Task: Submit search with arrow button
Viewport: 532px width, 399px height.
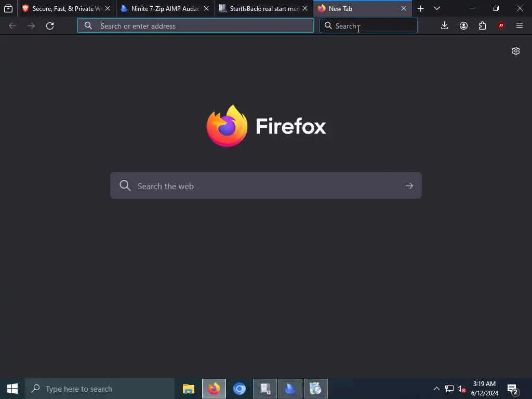Action: pyautogui.click(x=409, y=186)
